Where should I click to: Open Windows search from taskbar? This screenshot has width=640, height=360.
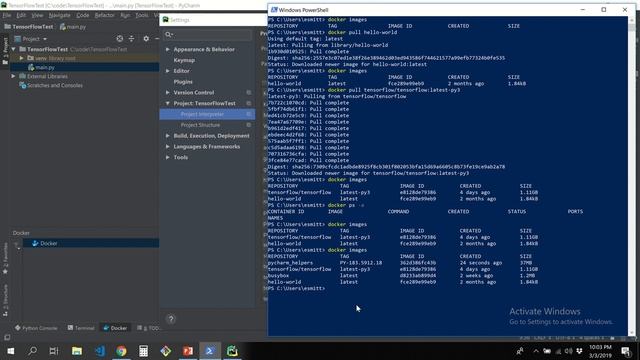click(x=32, y=351)
